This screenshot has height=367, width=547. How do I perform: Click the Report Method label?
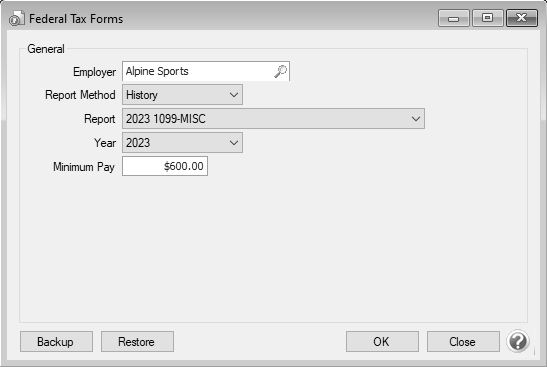click(80, 95)
